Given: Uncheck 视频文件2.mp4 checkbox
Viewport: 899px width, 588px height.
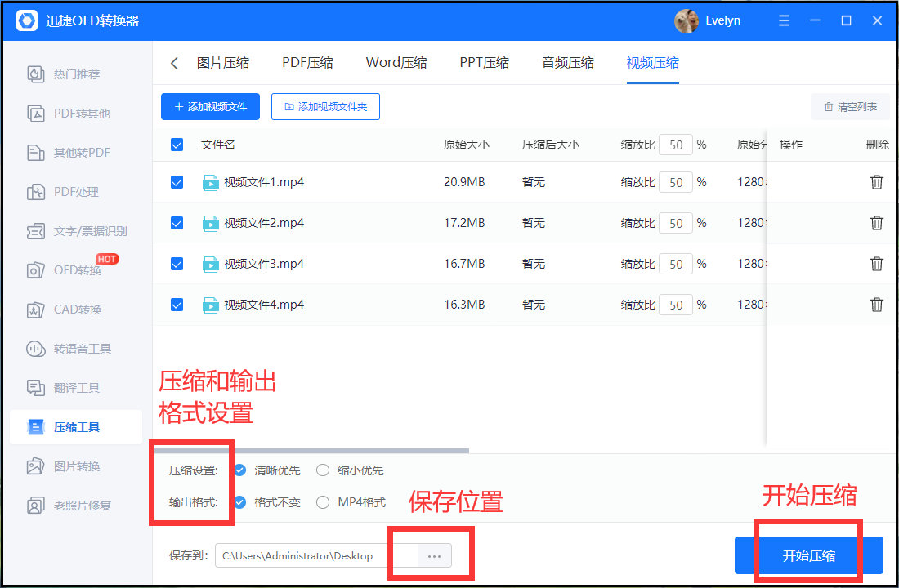Looking at the screenshot, I should coord(177,223).
